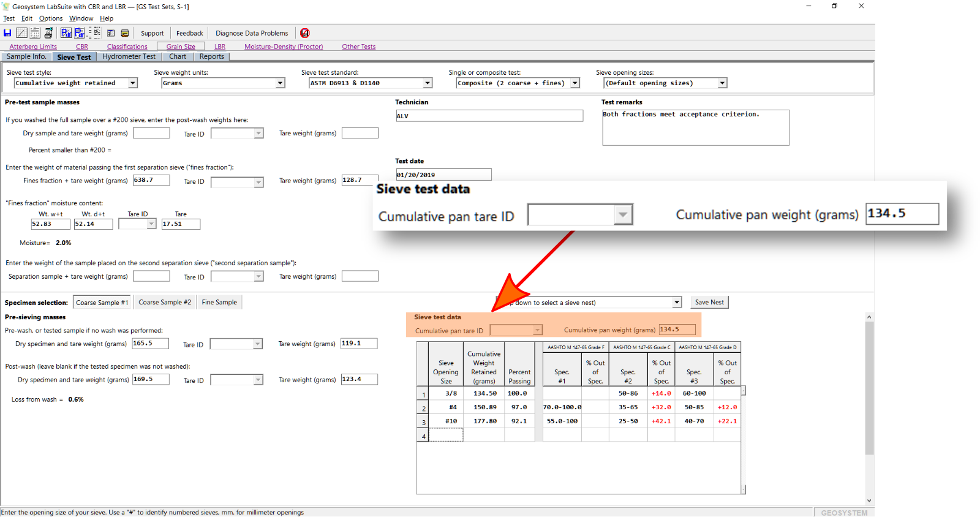
Task: Click the line chart icon in toolbar
Action: click(21, 33)
